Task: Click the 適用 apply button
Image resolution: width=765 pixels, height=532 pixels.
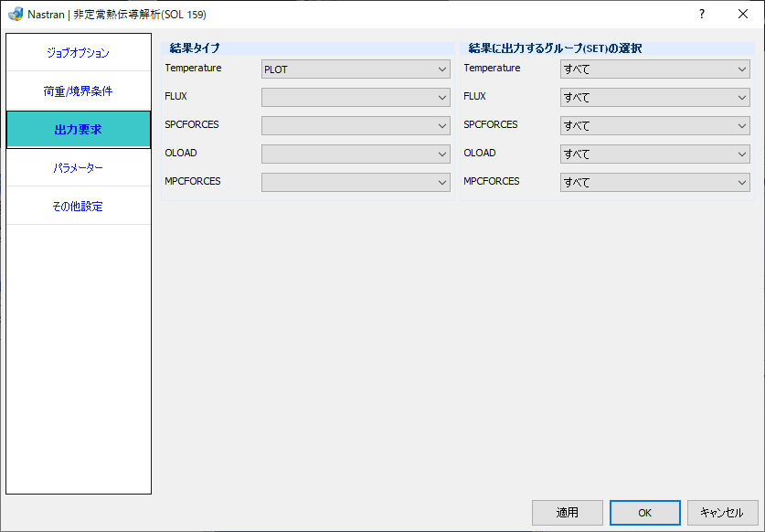Action: (568, 513)
